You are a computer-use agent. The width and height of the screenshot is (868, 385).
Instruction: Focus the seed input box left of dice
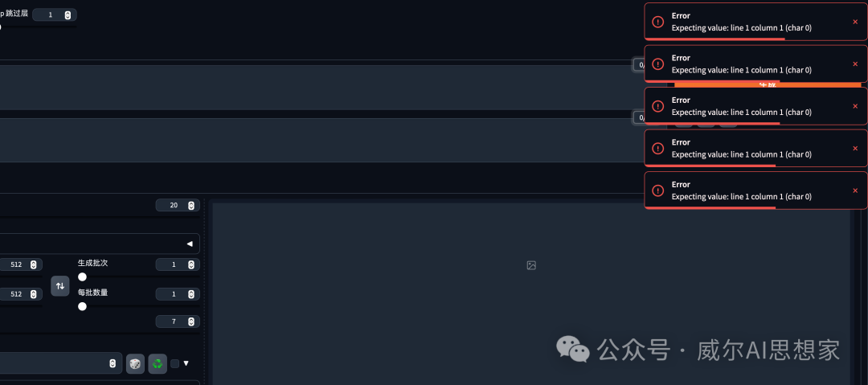[x=59, y=363]
